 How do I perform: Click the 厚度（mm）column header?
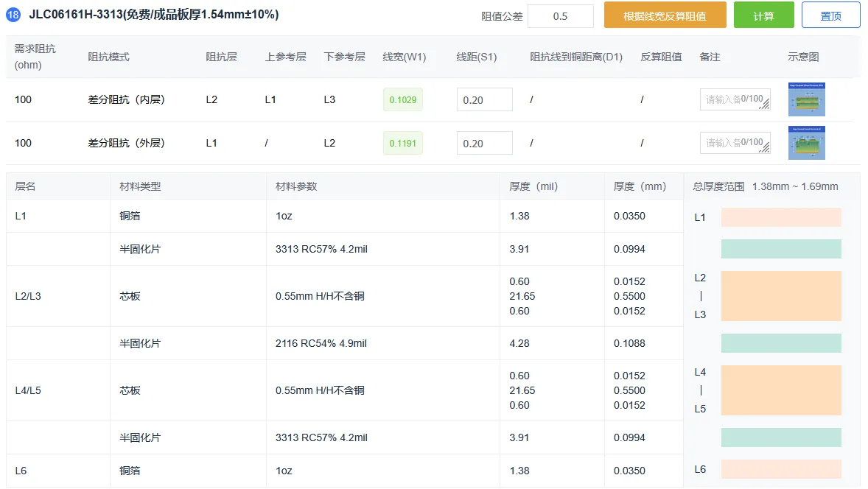pos(640,186)
